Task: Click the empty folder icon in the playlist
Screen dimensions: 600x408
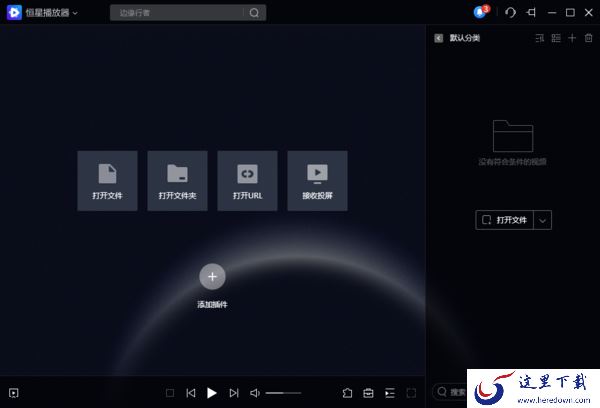Action: pos(513,136)
